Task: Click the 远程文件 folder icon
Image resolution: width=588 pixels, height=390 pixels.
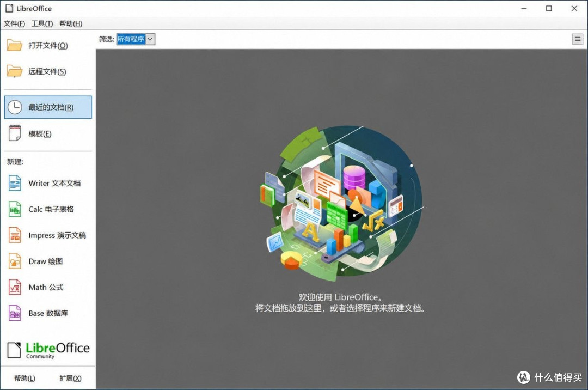Action: [x=15, y=71]
